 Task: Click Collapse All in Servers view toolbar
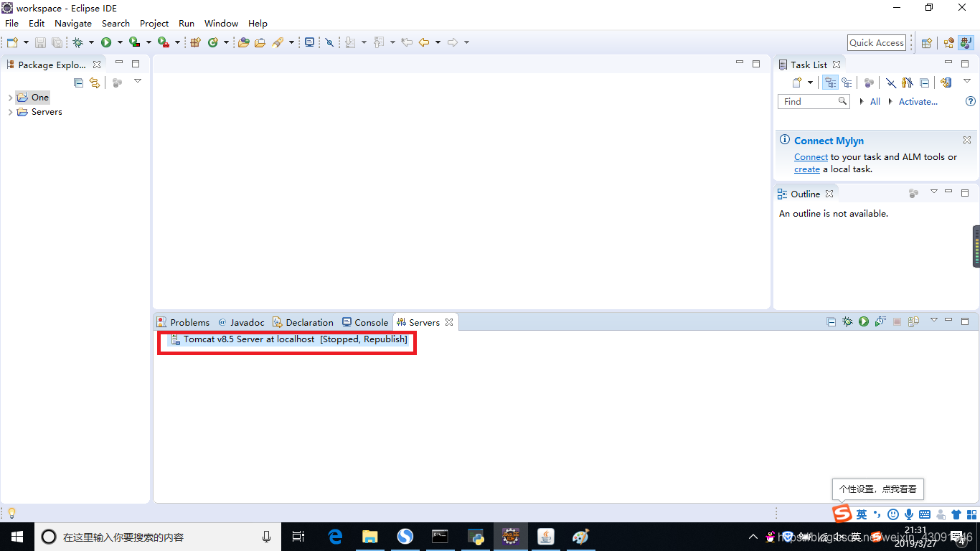[x=831, y=321]
